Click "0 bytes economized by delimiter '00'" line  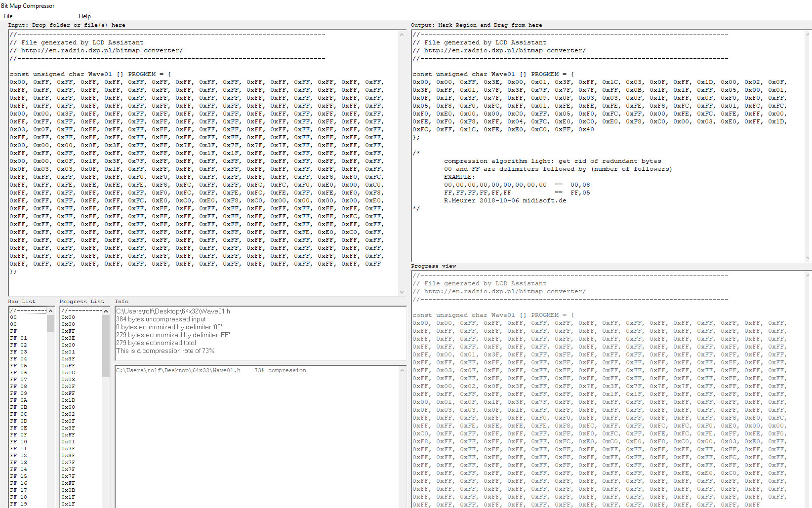[169, 327]
